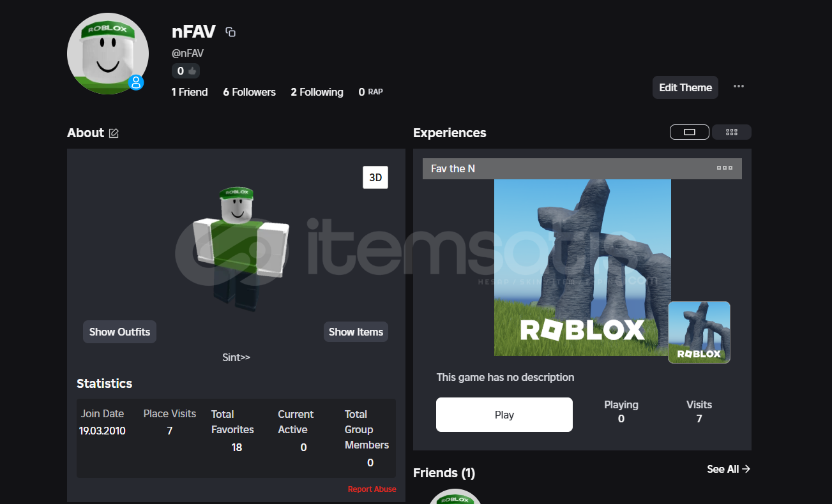Click Show Outfits button
Screen dimensions: 832x504
(119, 332)
